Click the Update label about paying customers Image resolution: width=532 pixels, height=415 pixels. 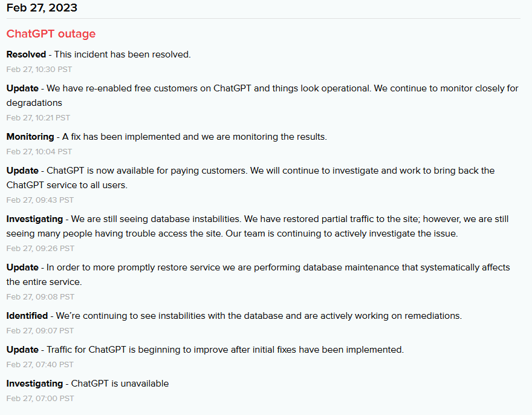[22, 171]
